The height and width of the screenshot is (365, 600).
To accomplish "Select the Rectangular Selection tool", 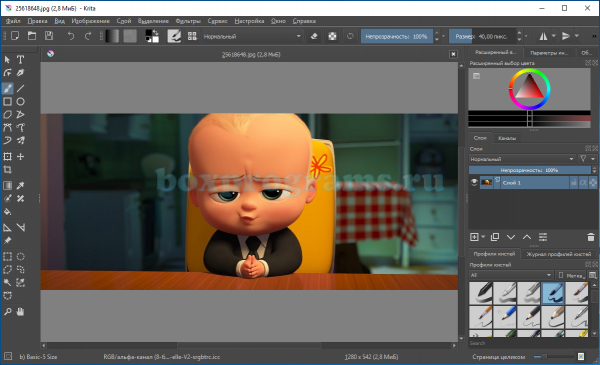I will [7, 257].
